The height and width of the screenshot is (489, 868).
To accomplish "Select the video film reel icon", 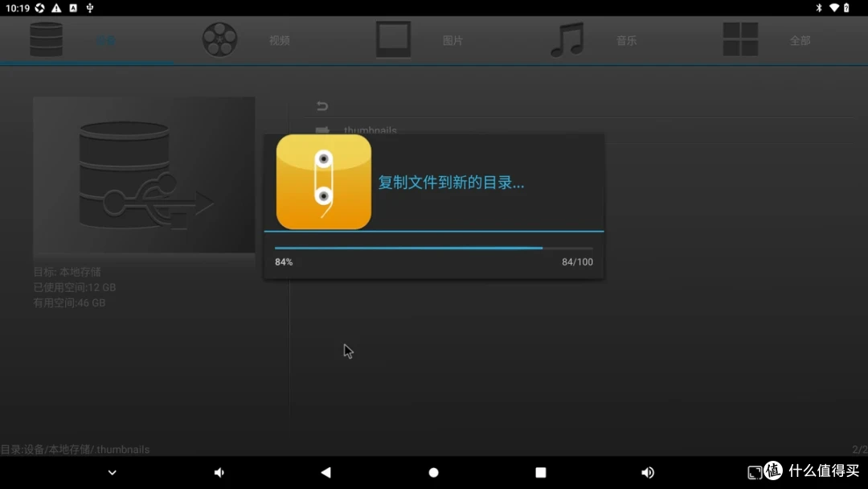I will 219,39.
